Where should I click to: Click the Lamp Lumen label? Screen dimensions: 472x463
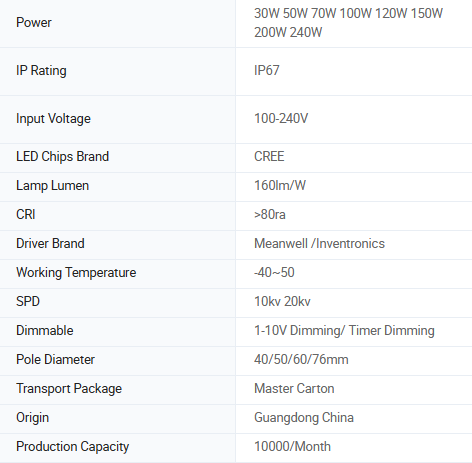point(53,186)
